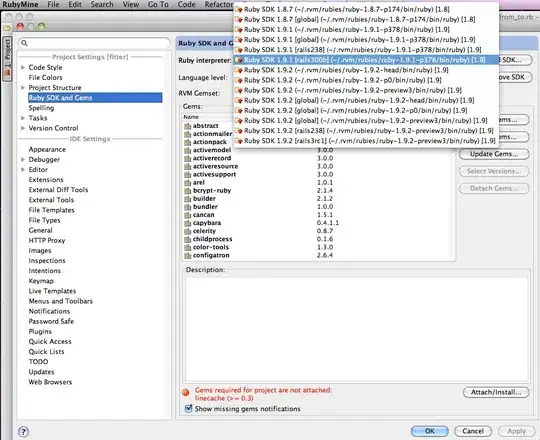
Task: Open the Live Templates settings page
Action: [52, 291]
